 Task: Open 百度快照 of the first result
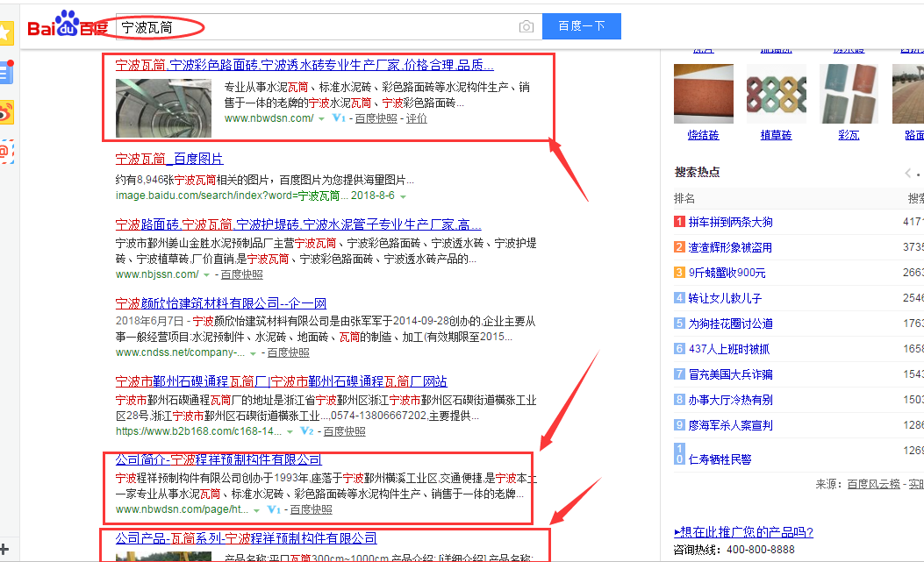click(376, 118)
